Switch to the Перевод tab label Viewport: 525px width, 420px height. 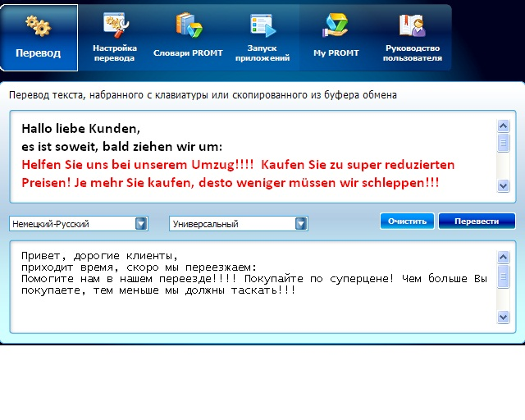tap(39, 53)
